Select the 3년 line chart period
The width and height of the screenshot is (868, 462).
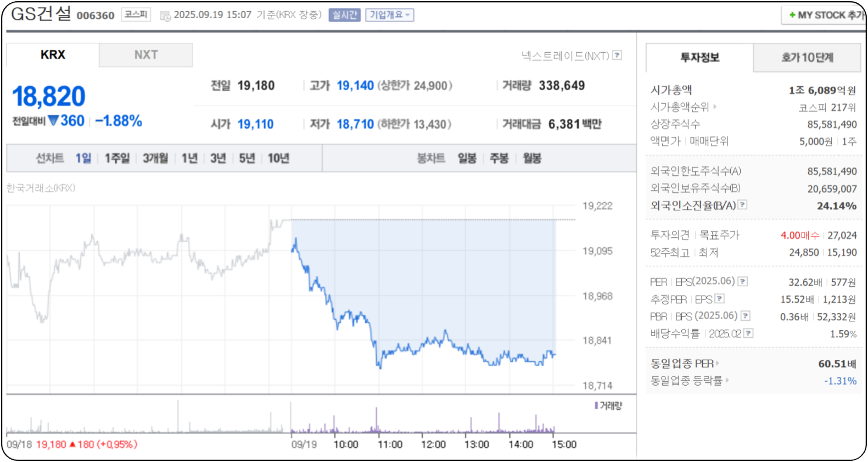(x=218, y=158)
